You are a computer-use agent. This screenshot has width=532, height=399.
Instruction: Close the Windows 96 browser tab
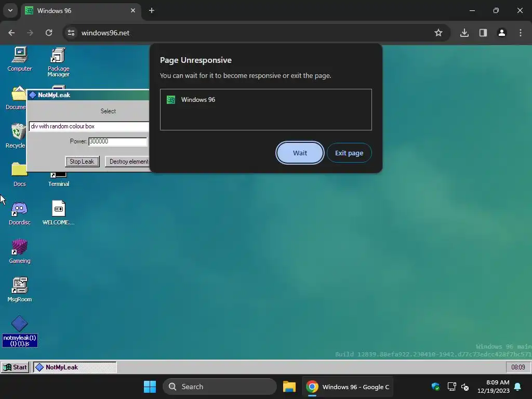tap(133, 10)
